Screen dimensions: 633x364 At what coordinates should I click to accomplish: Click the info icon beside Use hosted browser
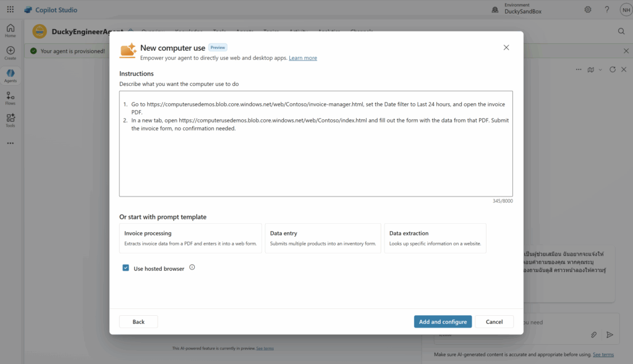[192, 268]
